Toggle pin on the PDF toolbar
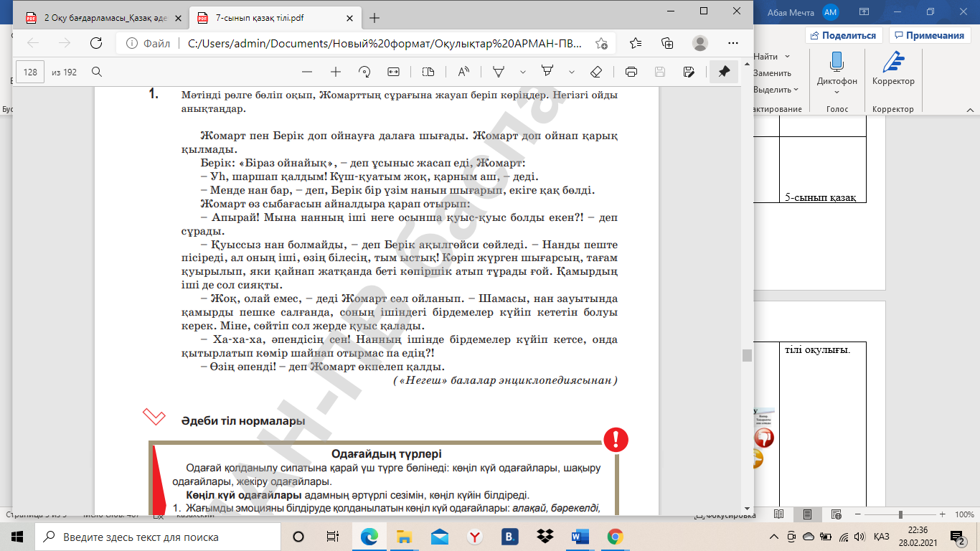980x551 pixels. [x=724, y=72]
